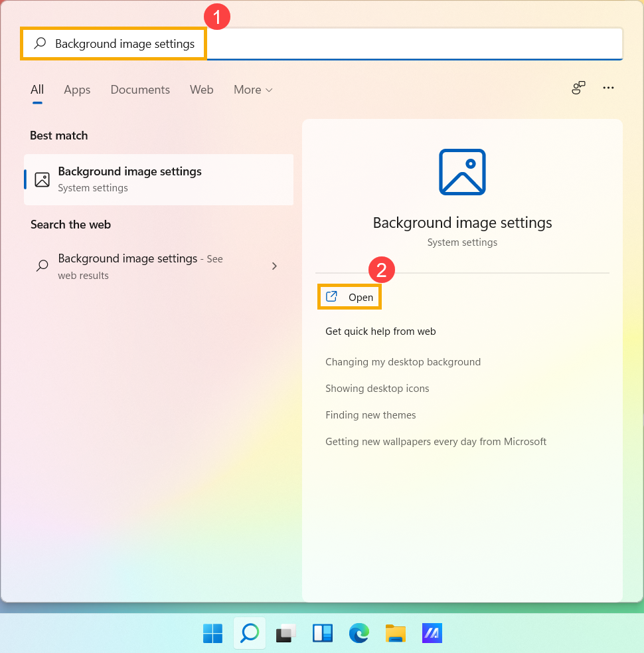Click the feedback people icon

tap(578, 88)
